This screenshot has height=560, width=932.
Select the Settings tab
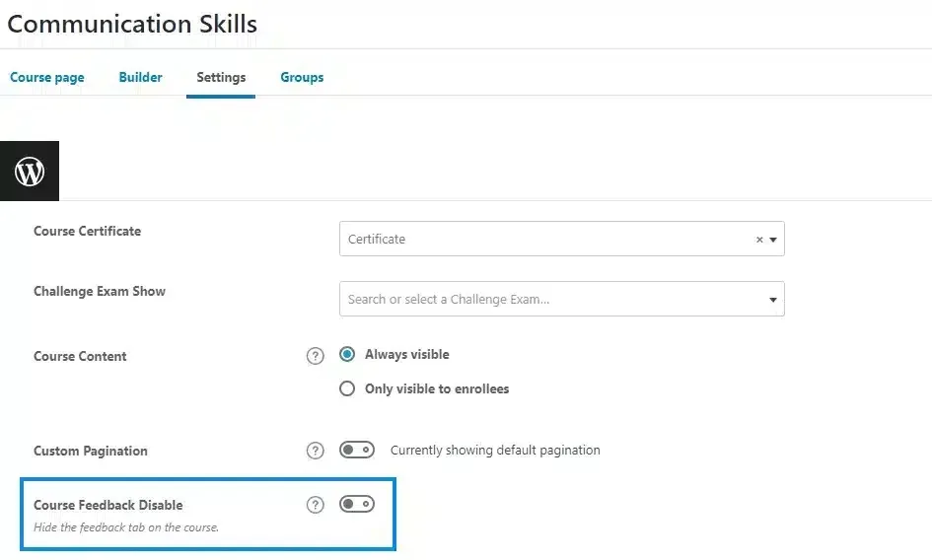(x=221, y=77)
